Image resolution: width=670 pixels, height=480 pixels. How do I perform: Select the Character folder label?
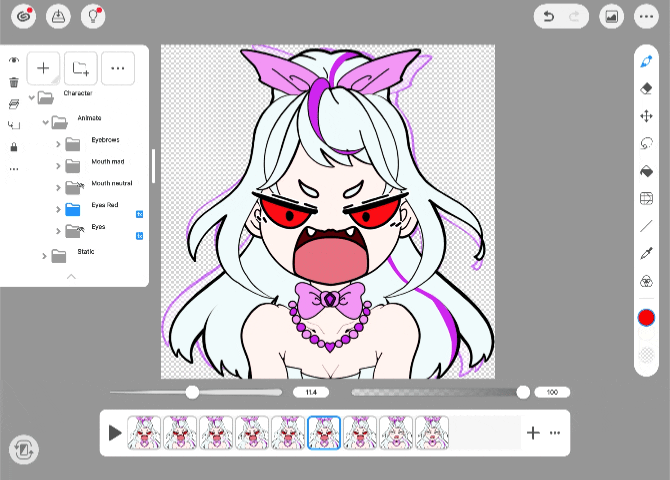78,93
